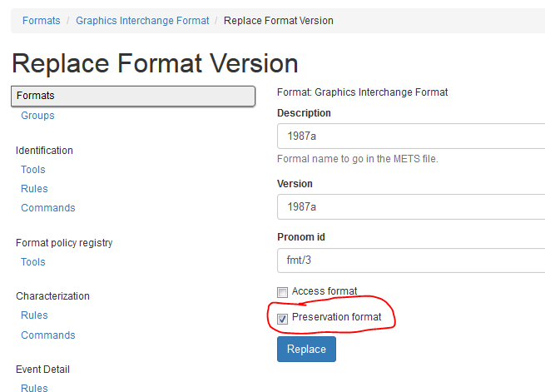Viewport: 545px width, 392px height.
Task: Click the Preservation format label text
Action: pos(336,317)
